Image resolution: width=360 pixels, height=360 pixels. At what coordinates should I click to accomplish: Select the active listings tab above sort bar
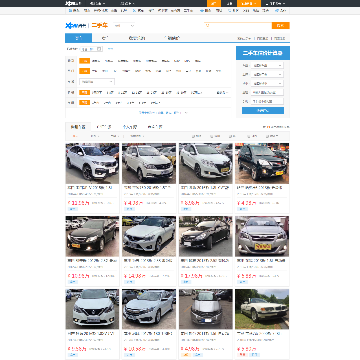coord(78,127)
